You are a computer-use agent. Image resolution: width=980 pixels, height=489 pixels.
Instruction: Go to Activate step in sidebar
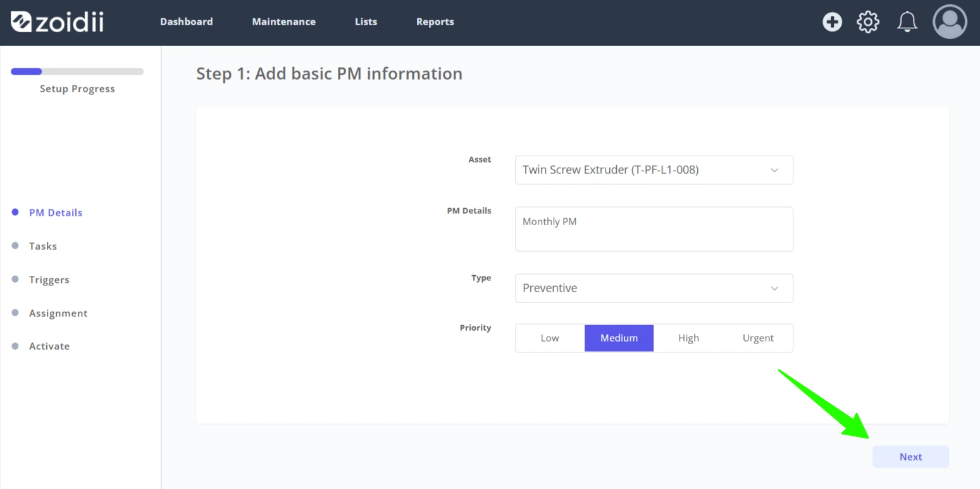pos(49,346)
